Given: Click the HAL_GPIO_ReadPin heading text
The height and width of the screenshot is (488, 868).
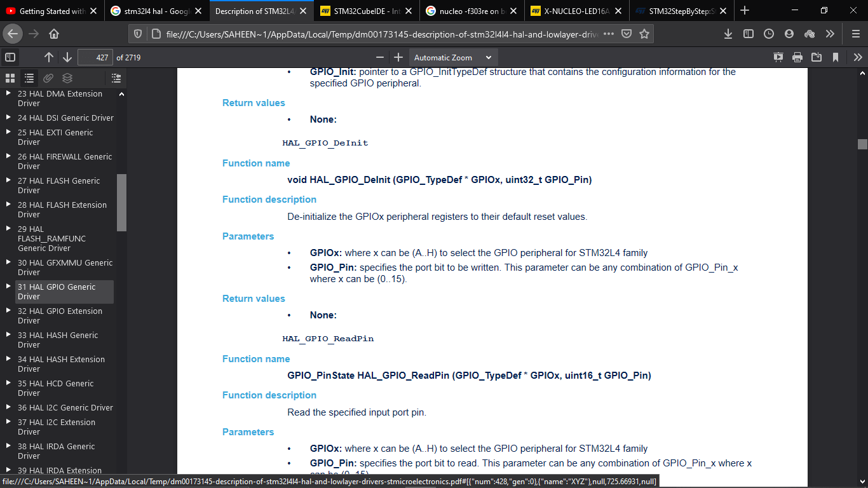Looking at the screenshot, I should 328,339.
